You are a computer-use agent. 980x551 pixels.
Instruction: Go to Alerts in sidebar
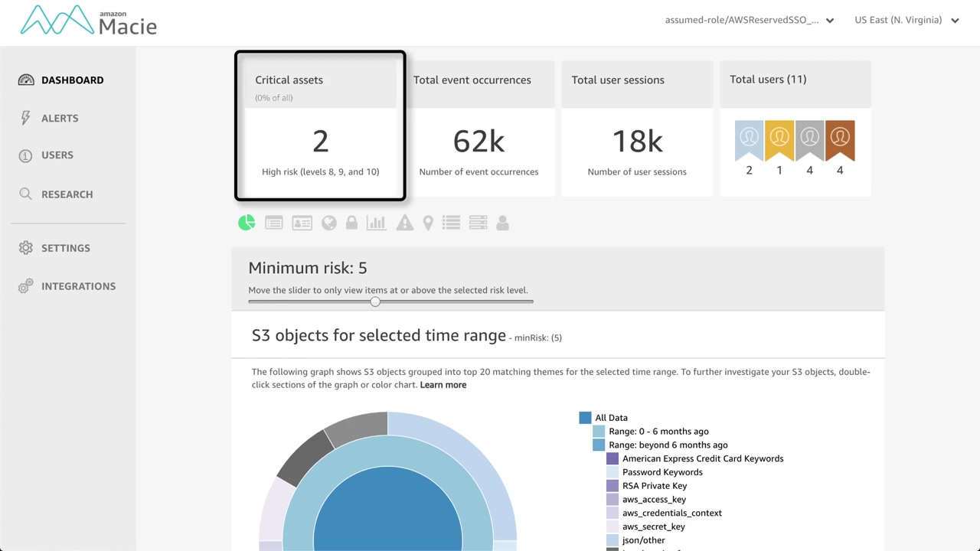pyautogui.click(x=60, y=118)
